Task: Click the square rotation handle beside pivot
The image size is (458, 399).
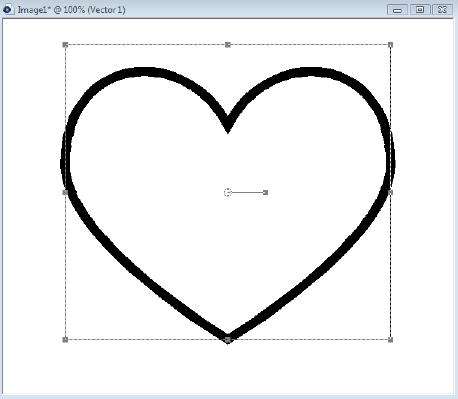Action: pyautogui.click(x=266, y=192)
